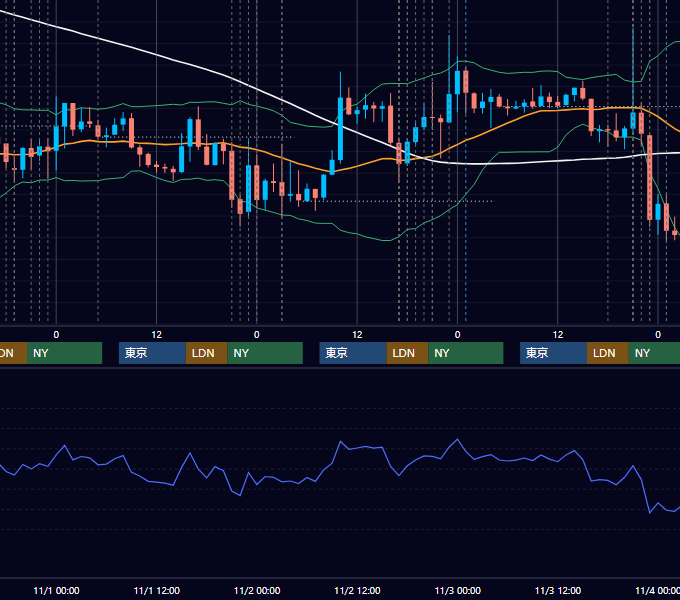Image resolution: width=680 pixels, height=600 pixels.
Task: Click the 11/1 12:00 date label
Action: pos(157,590)
